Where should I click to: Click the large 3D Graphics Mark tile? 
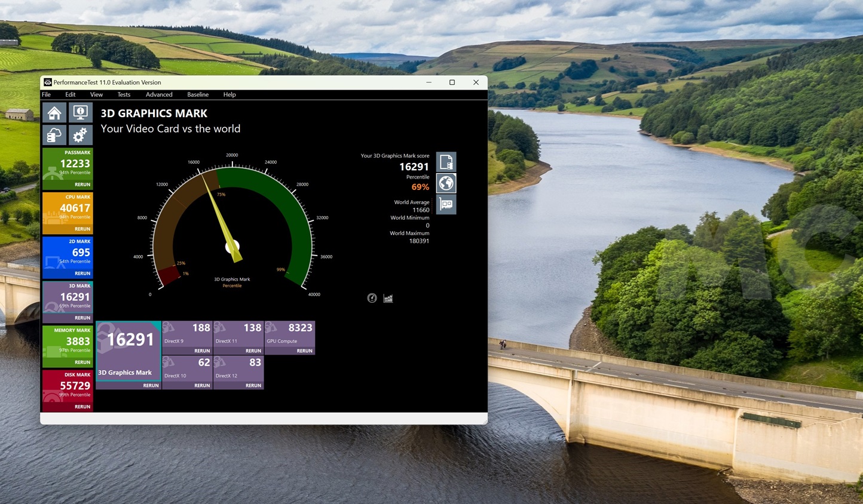(128, 351)
